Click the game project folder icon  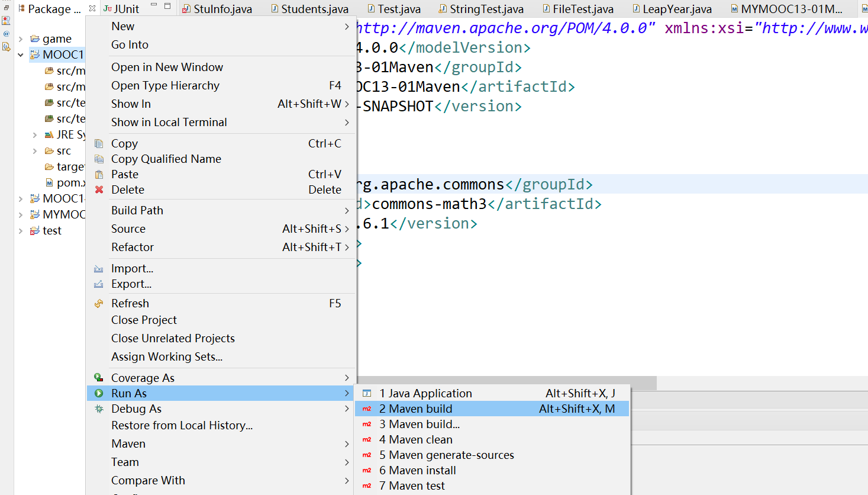click(35, 39)
